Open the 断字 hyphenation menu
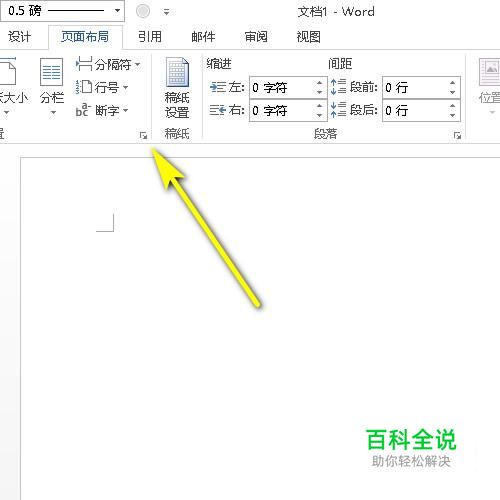Screen dimensions: 500x500 [102, 110]
